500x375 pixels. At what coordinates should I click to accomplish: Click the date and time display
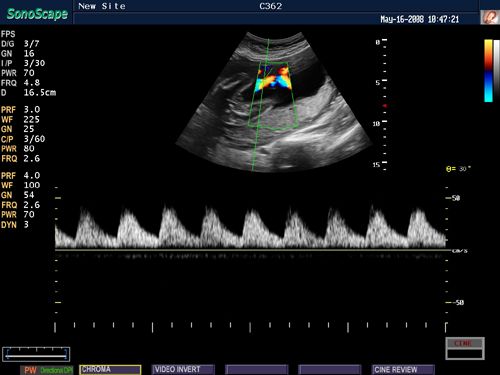coord(420,19)
